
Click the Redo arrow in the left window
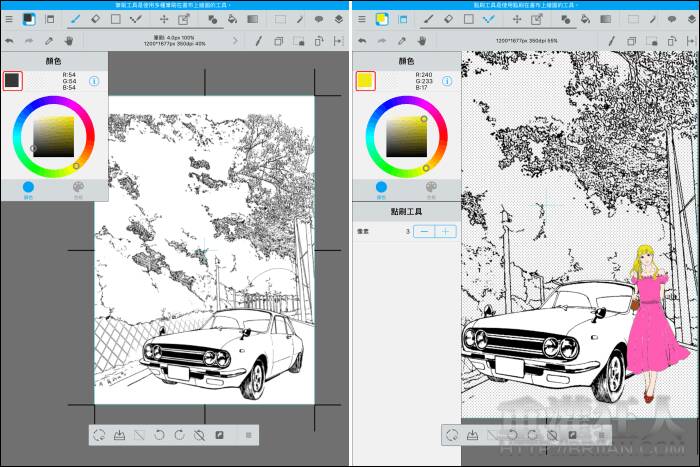(29, 41)
